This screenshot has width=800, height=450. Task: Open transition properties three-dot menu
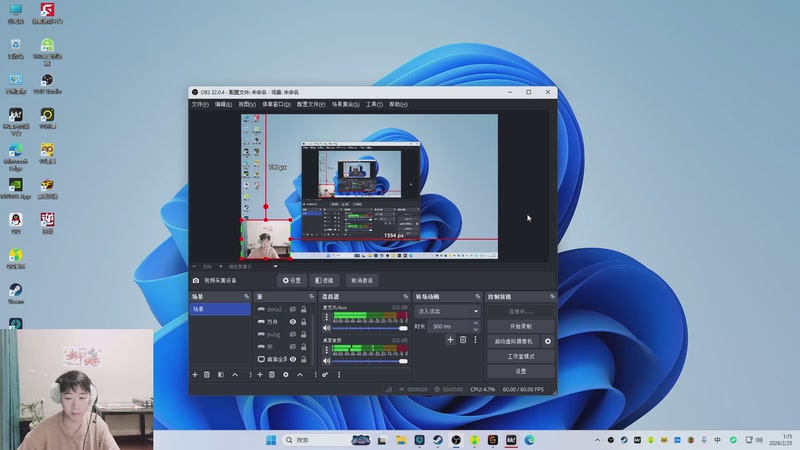(475, 339)
